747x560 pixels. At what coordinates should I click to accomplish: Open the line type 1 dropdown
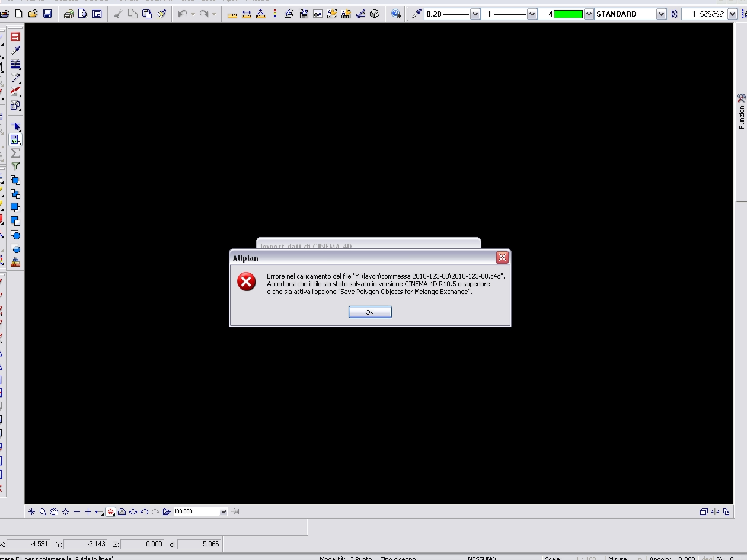(x=532, y=14)
